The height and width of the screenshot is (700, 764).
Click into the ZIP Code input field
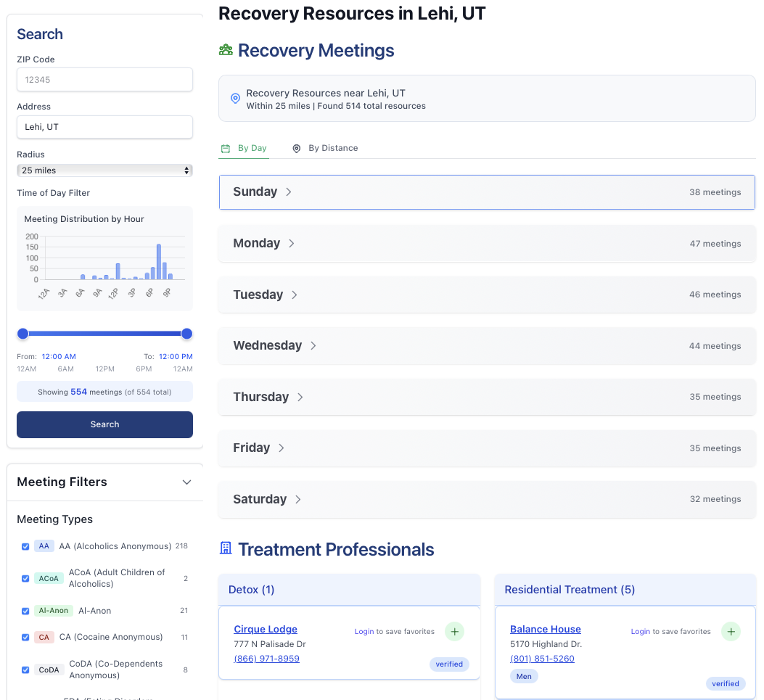tap(104, 80)
